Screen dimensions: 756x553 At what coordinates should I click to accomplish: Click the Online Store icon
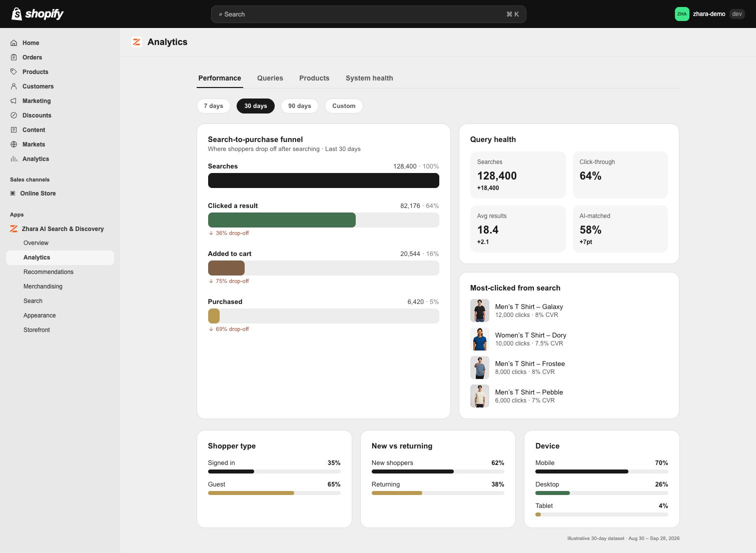tap(13, 193)
